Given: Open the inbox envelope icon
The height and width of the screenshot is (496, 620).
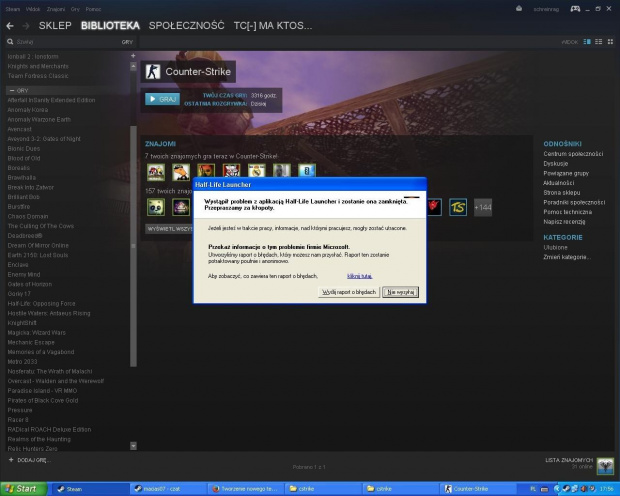Looking at the screenshot, I should (x=519, y=8).
